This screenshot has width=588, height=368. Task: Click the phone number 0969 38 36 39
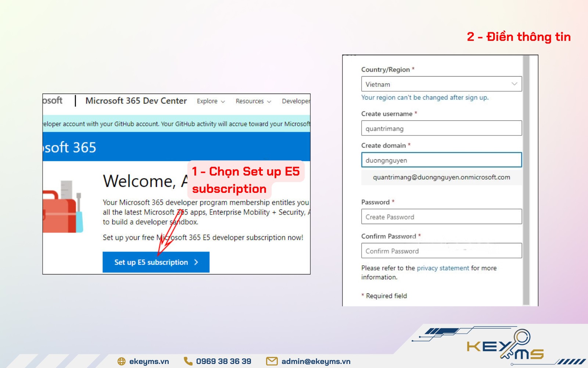point(224,361)
